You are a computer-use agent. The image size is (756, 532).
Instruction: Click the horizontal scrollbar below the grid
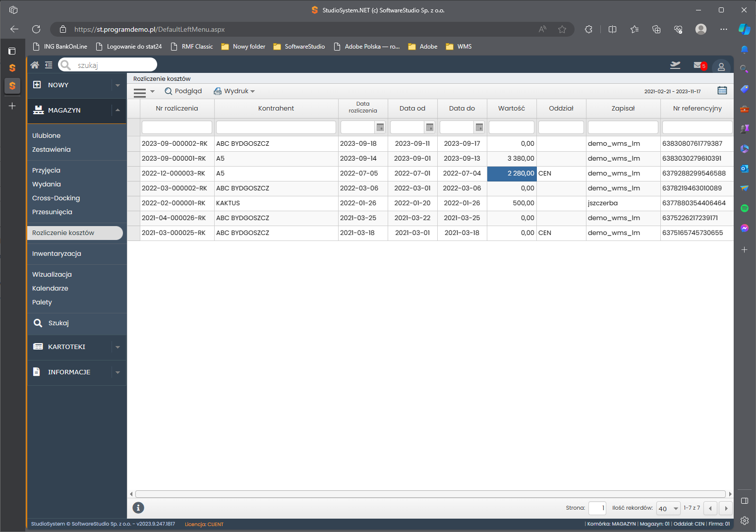pyautogui.click(x=430, y=494)
